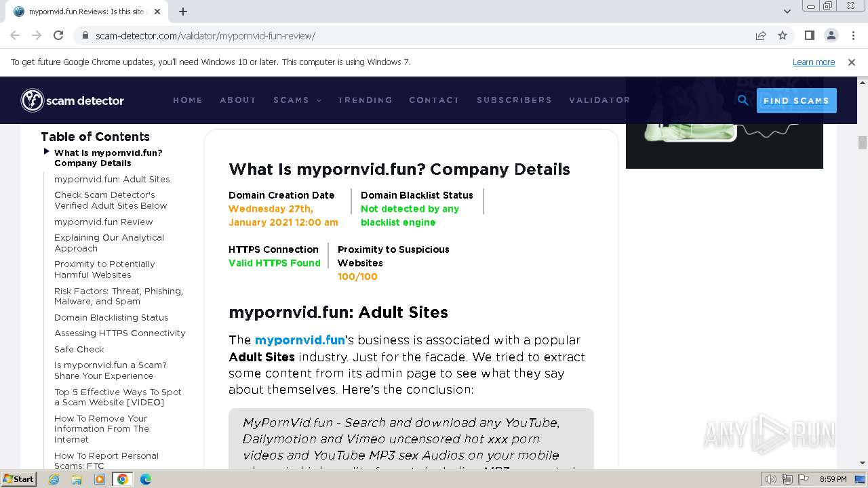The width and height of the screenshot is (868, 488).
Task: Open the Action Center flag tray icon
Action: [x=804, y=479]
